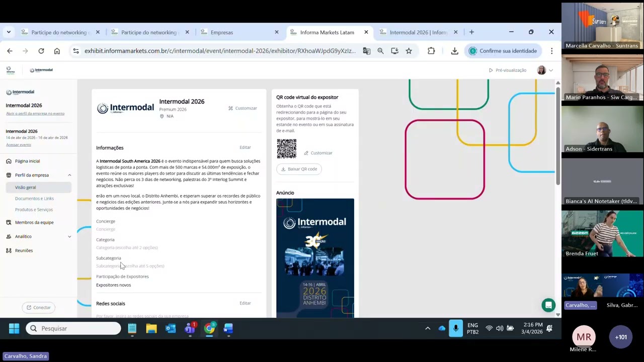Click the user avatar in page header
644x362 pixels.
[x=541, y=70]
